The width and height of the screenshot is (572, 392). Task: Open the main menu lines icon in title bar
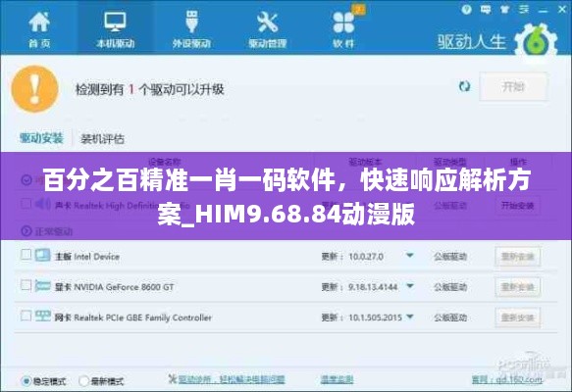[x=524, y=10]
